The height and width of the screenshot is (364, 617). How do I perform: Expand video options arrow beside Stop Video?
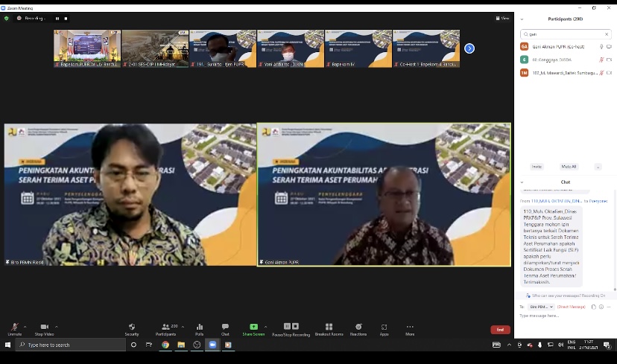click(x=57, y=327)
